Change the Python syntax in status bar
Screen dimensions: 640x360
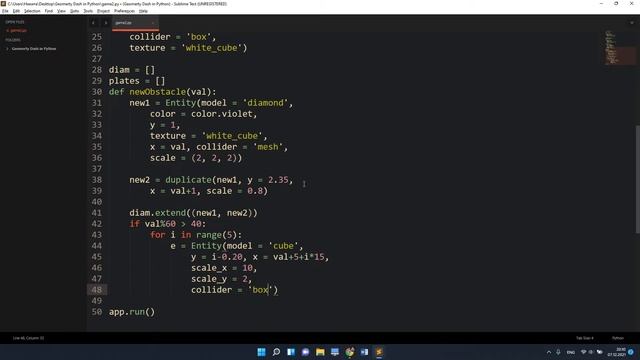pyautogui.click(x=618, y=338)
